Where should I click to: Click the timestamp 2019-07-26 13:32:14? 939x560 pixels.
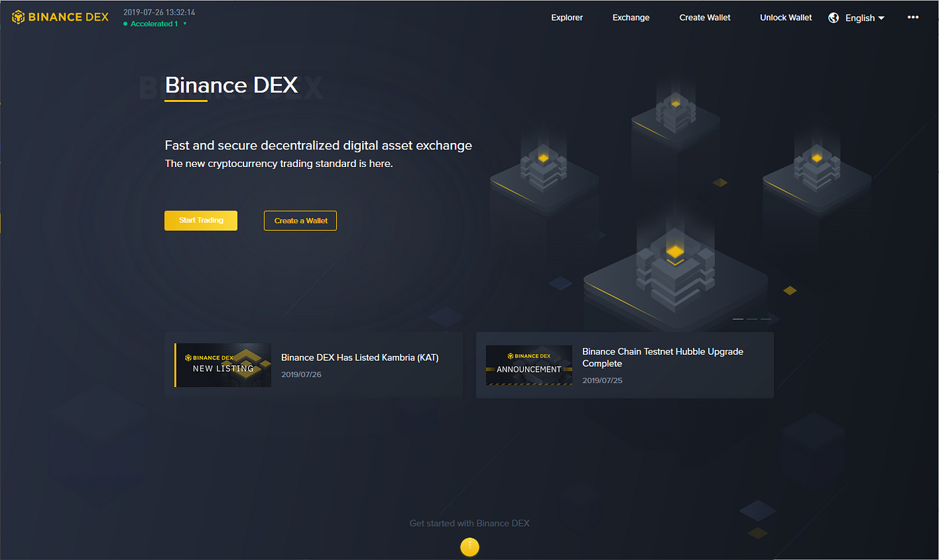159,12
